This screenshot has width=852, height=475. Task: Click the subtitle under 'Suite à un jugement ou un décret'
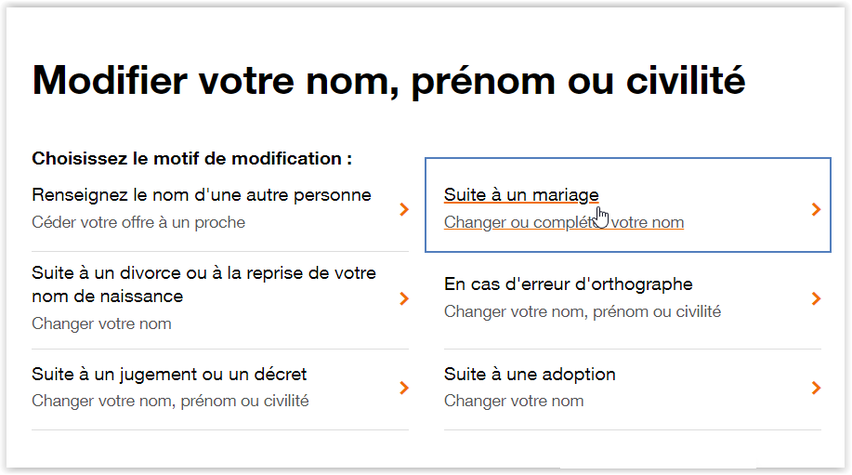tap(170, 401)
